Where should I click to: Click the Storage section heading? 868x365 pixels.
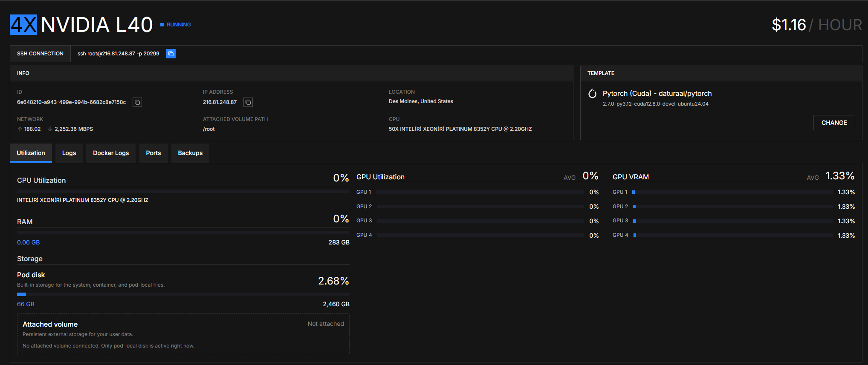(x=30, y=259)
